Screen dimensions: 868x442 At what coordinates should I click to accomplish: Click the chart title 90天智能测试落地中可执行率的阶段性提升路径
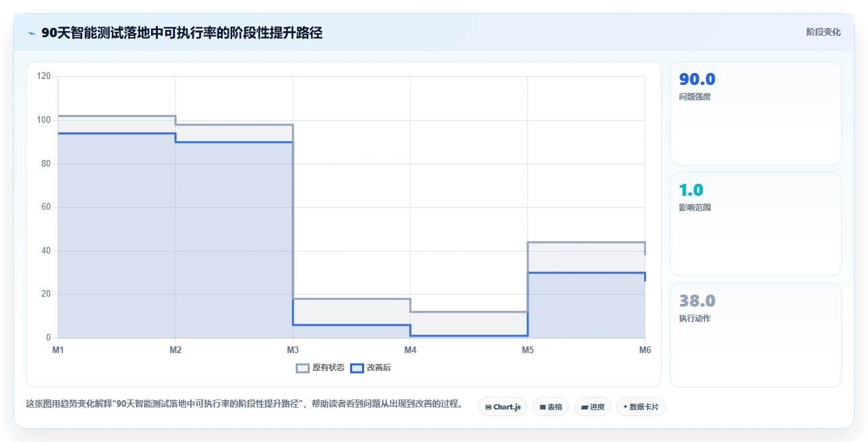[x=182, y=33]
